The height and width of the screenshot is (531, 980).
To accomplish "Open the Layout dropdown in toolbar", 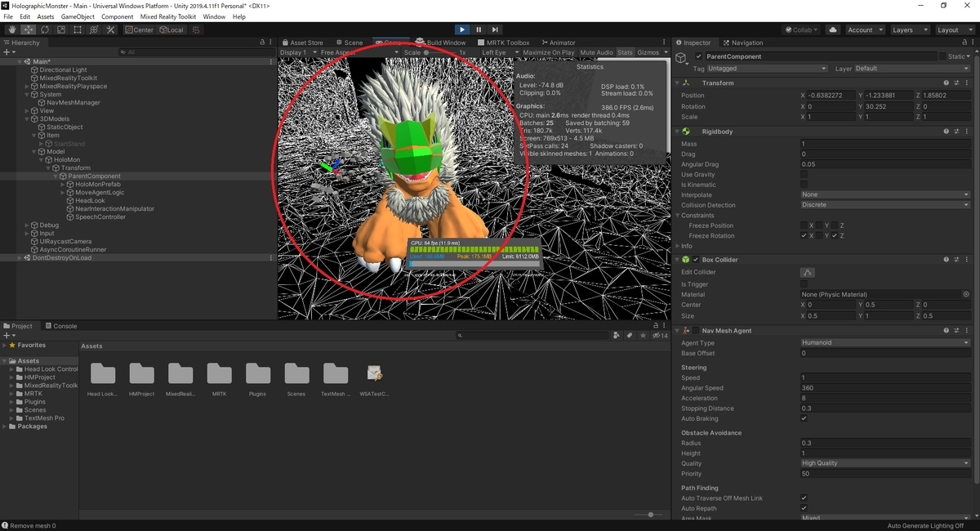I will point(955,29).
